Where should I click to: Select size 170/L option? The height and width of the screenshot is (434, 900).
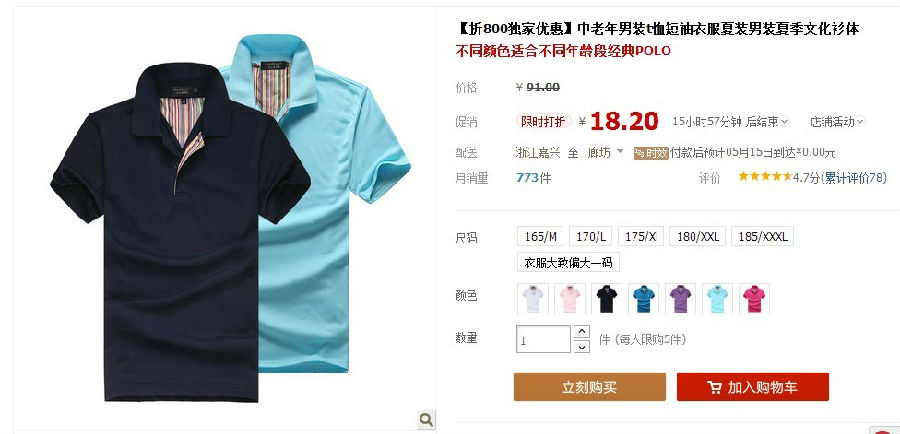coord(591,236)
